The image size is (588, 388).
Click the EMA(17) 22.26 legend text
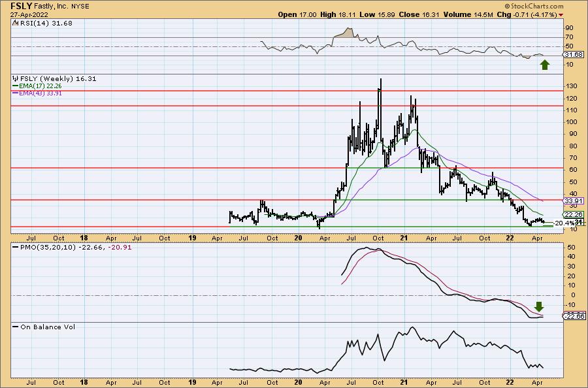tap(40, 86)
